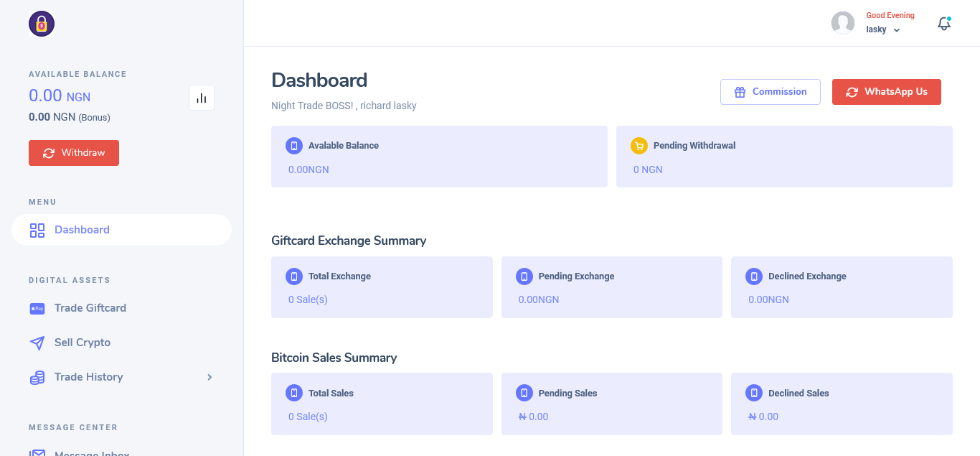The image size is (980, 456).
Task: Click the user profile avatar
Action: coord(842,23)
